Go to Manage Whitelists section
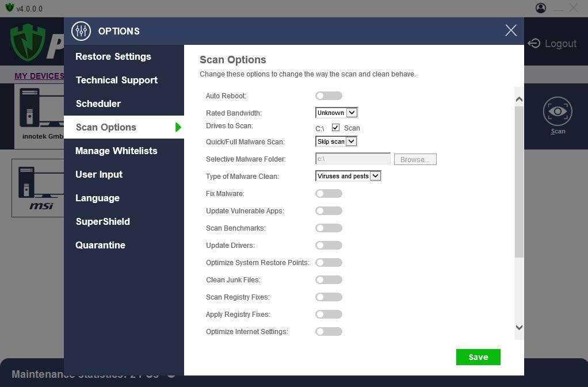Screen dimensions: 588x387 (x=116, y=151)
